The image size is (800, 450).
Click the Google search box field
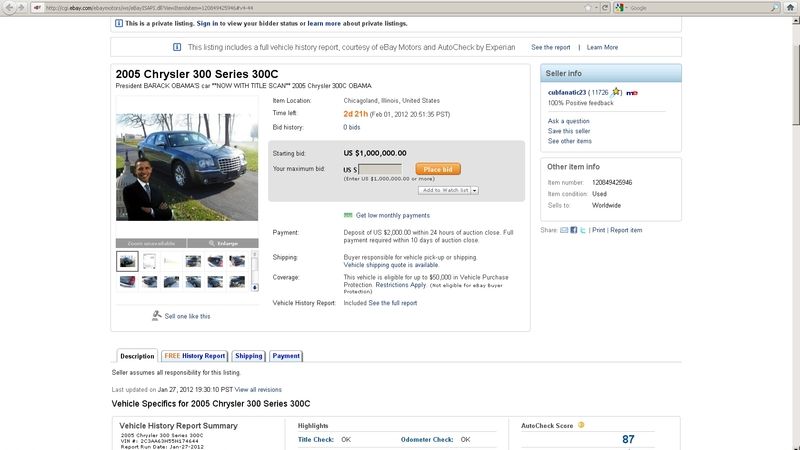(699, 8)
